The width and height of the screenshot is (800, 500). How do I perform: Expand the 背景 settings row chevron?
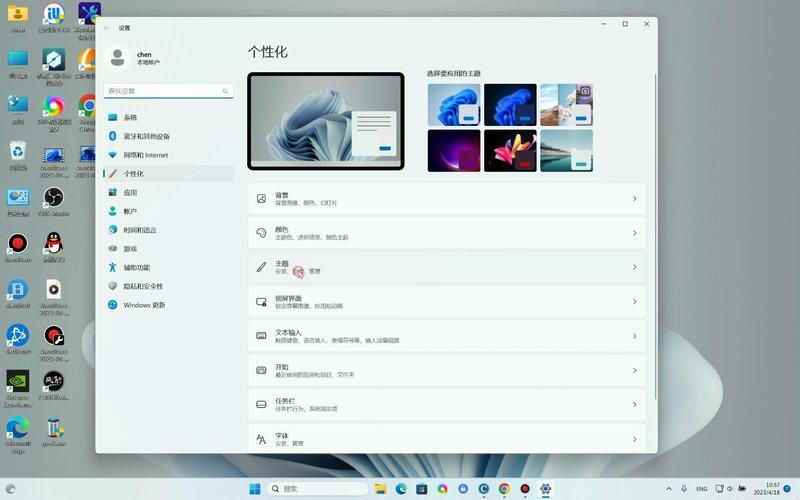coord(635,198)
